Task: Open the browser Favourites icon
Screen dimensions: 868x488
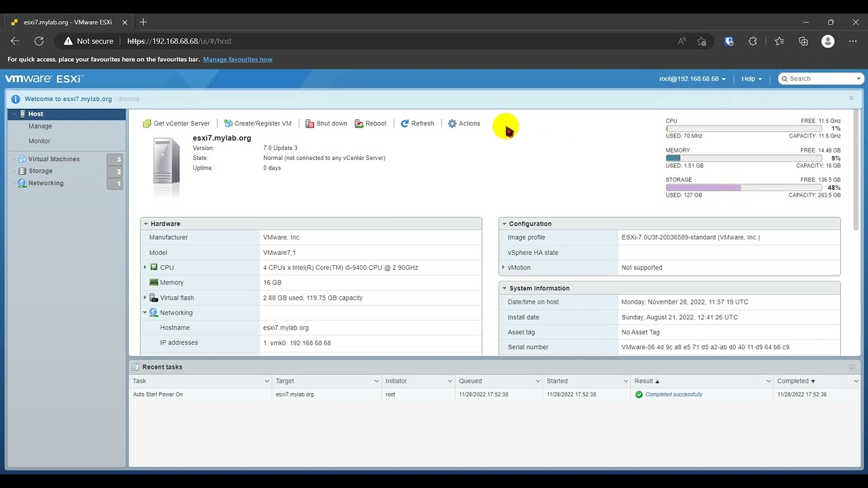Action: tap(779, 41)
